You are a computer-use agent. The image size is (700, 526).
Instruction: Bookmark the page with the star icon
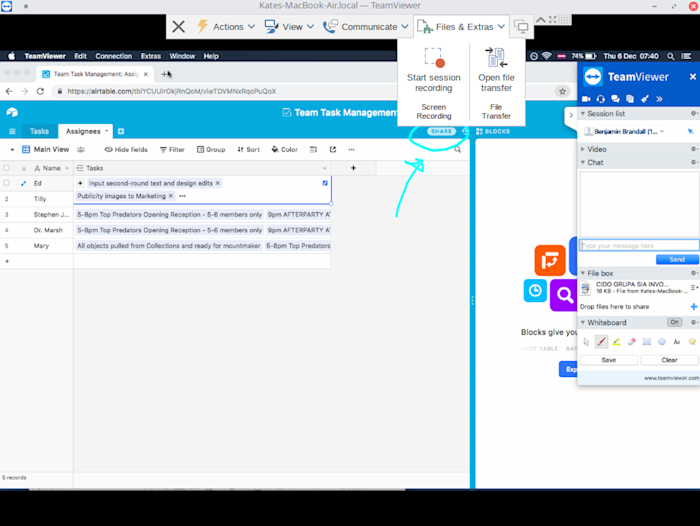(x=562, y=91)
